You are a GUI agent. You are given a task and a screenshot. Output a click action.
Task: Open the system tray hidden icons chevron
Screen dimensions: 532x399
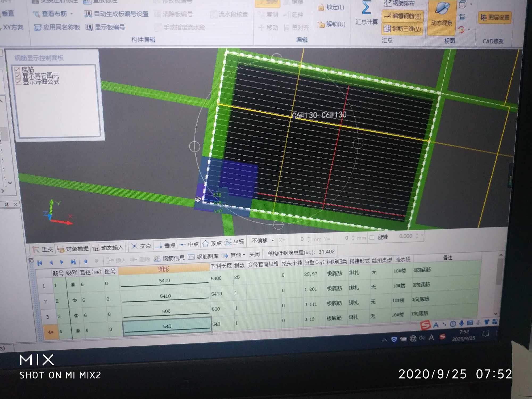point(384,340)
